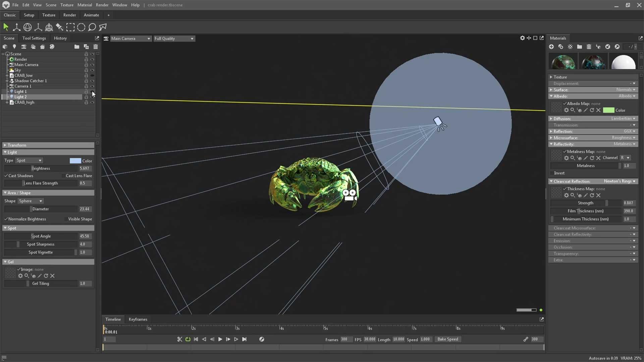Open Metalness Channel R dropdown
The image size is (644, 362).
coord(625,158)
